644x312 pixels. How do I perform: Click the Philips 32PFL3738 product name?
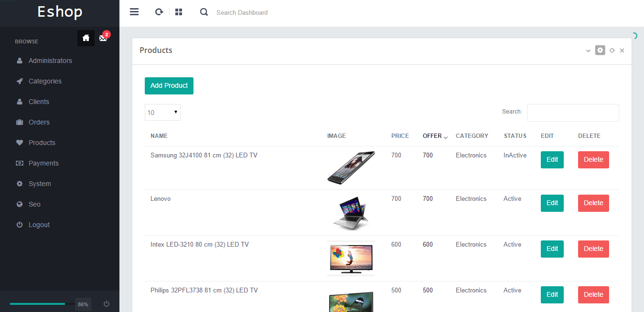tap(204, 291)
